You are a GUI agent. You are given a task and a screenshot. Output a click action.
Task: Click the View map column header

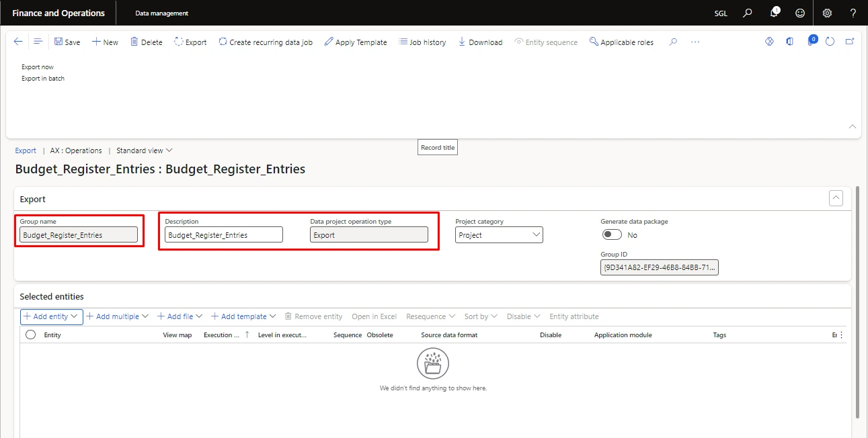[x=177, y=335]
